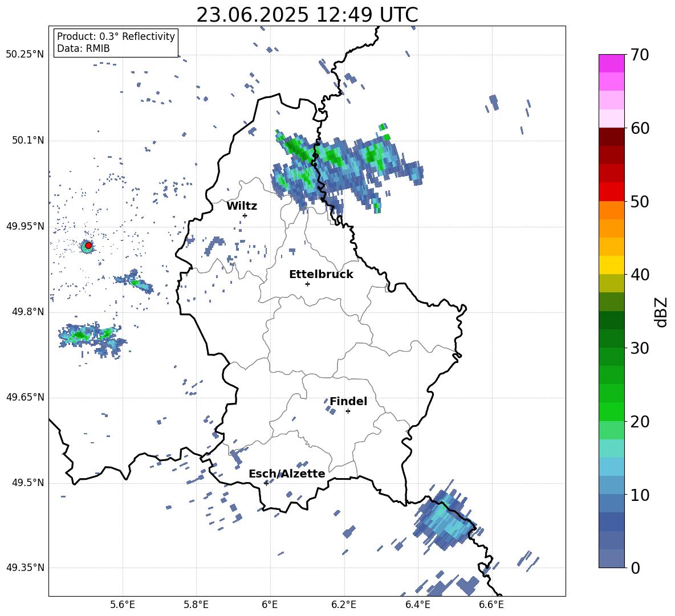Click the 10 tick on colorbar
The height and width of the screenshot is (616, 675).
coord(640,495)
